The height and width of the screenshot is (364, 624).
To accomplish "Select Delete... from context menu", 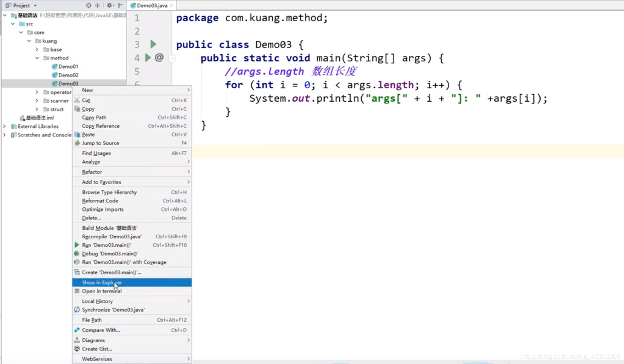I will coord(132,218).
